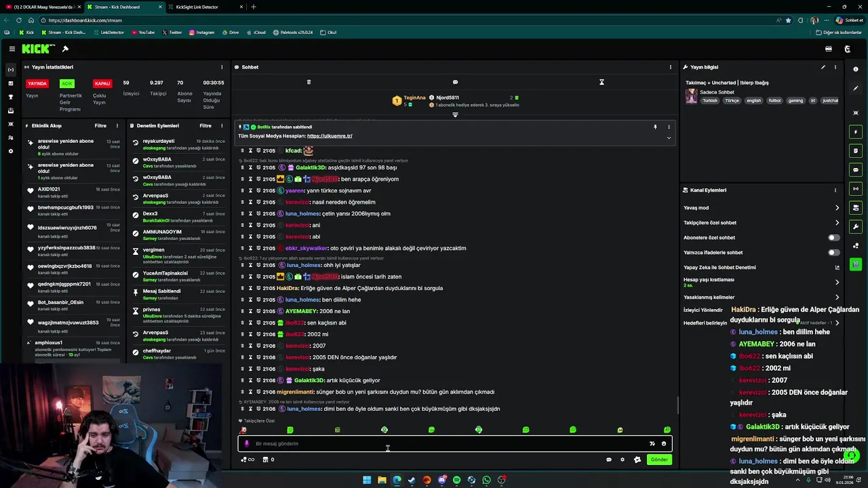868x488 pixels.
Task: Open the info icon in the right sidebar
Action: [x=856, y=69]
